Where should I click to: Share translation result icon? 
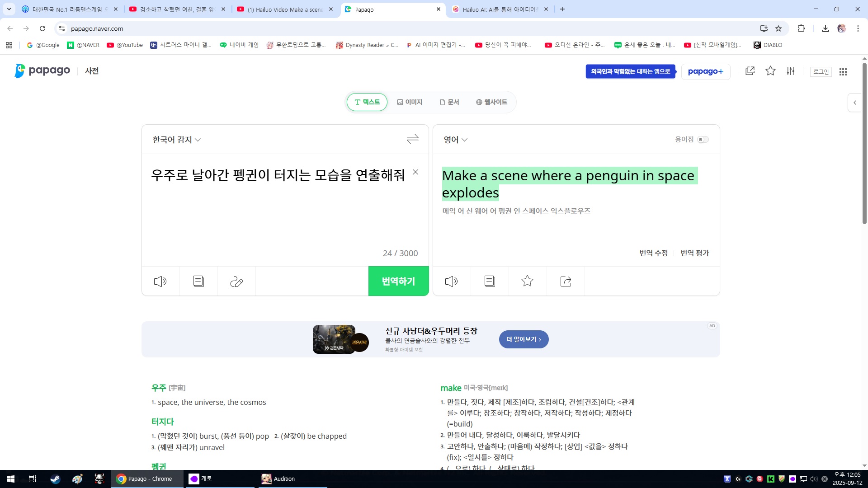point(566,282)
